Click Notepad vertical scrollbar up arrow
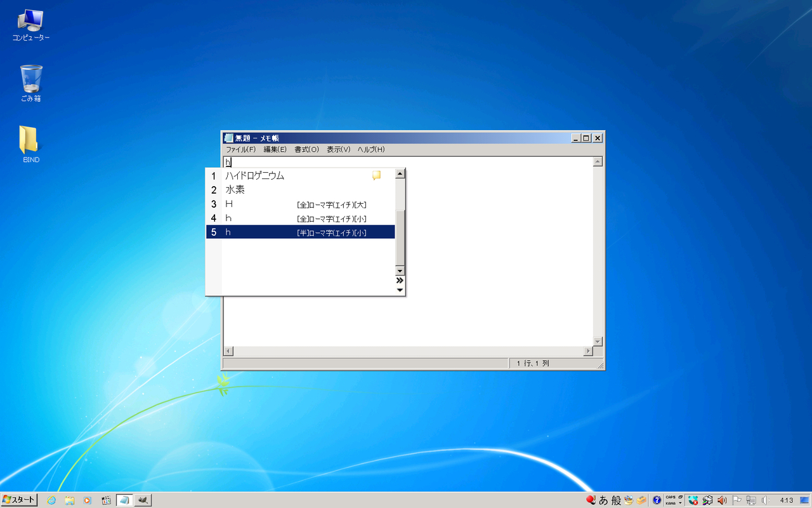The width and height of the screenshot is (812, 508). 597,162
